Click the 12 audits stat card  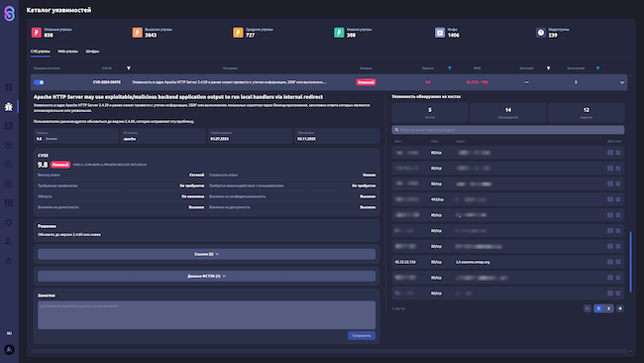(x=587, y=113)
